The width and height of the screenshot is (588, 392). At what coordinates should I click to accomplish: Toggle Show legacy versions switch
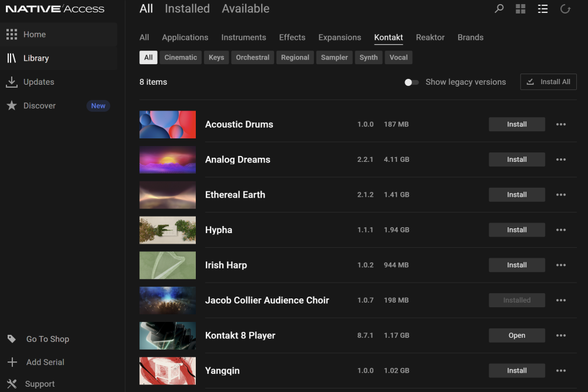[x=412, y=82]
